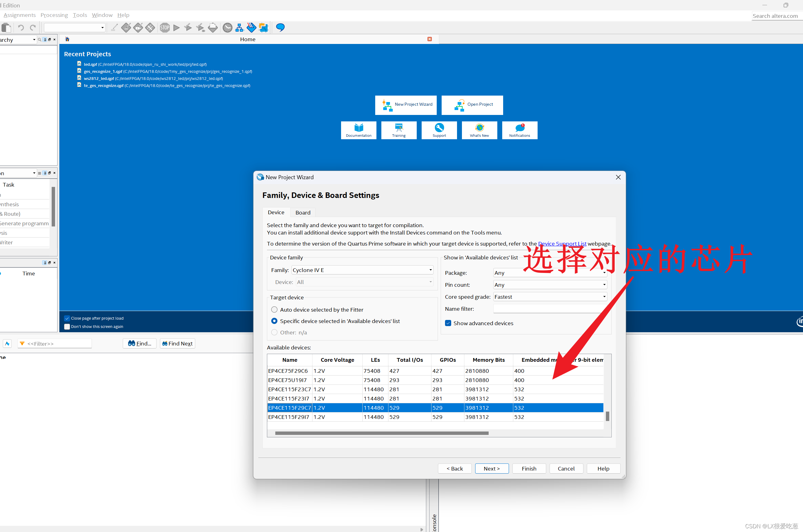
Task: Click the Name filter input field
Action: [550, 309]
